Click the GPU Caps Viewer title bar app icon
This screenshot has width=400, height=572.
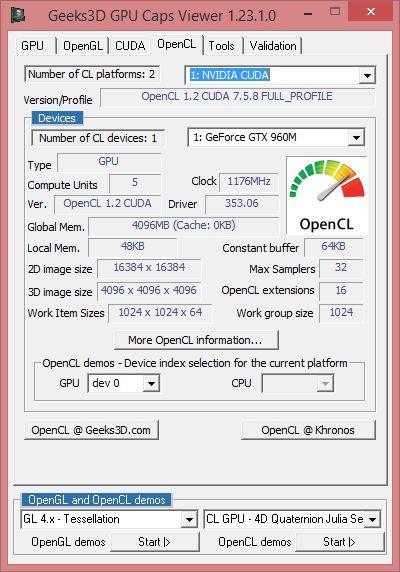click(x=18, y=15)
